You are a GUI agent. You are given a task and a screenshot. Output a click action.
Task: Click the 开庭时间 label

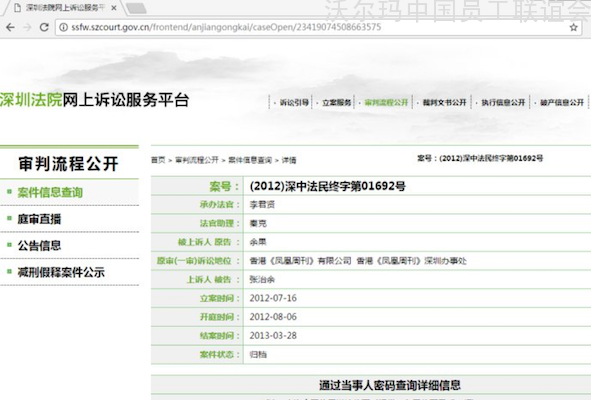coord(220,317)
